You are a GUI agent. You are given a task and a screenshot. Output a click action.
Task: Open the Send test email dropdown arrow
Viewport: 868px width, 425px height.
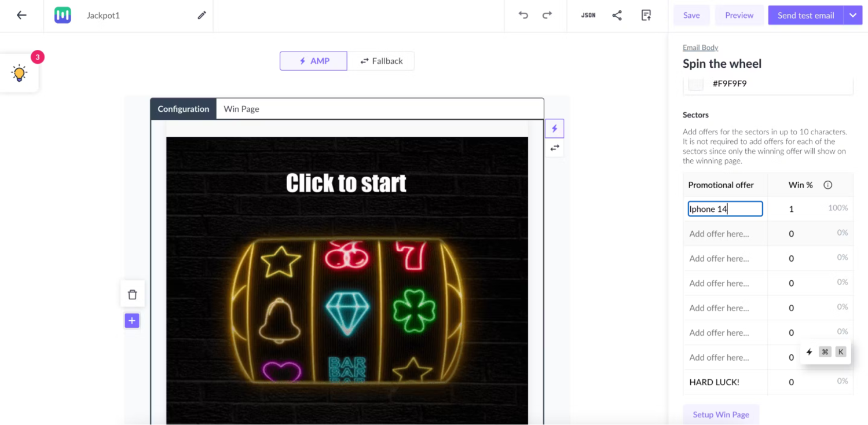click(853, 15)
